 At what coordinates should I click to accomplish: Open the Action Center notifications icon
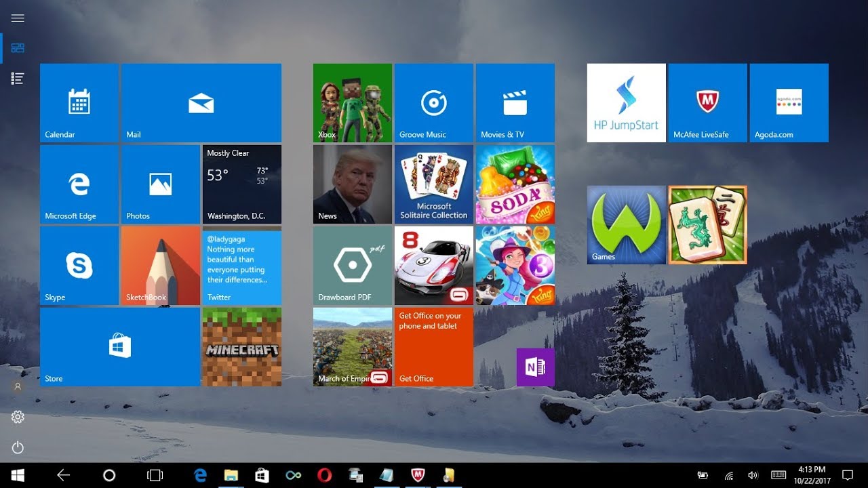click(x=847, y=475)
